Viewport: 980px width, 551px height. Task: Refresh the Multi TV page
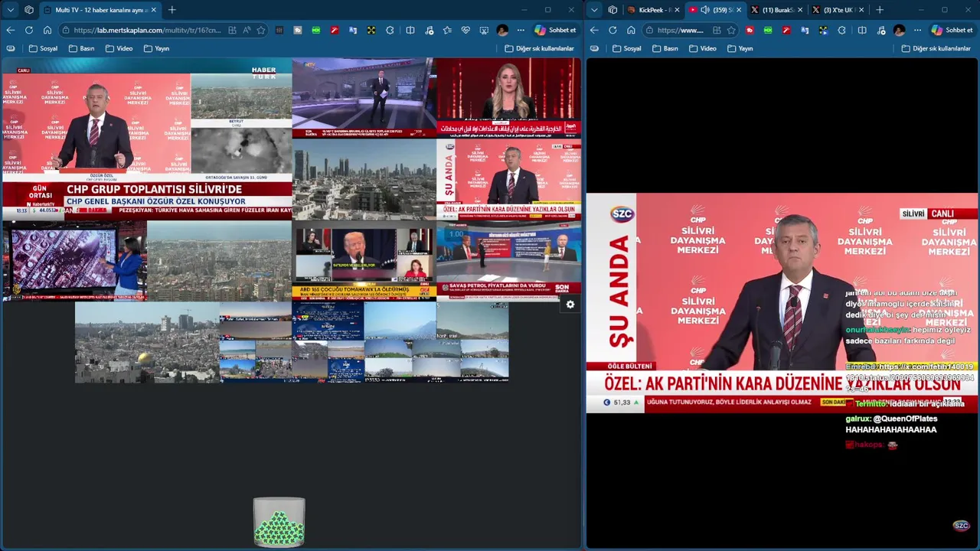coord(29,30)
